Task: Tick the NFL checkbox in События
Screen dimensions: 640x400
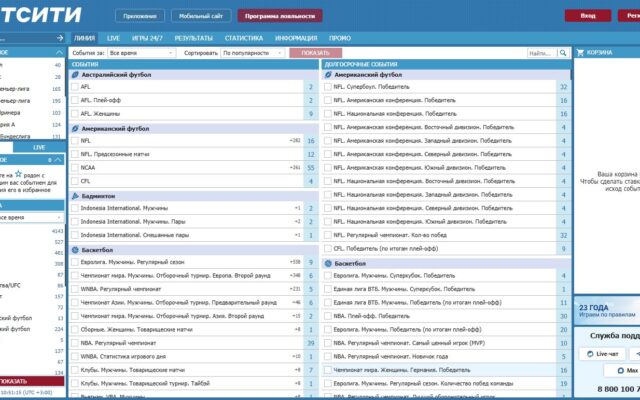Action: 75,140
